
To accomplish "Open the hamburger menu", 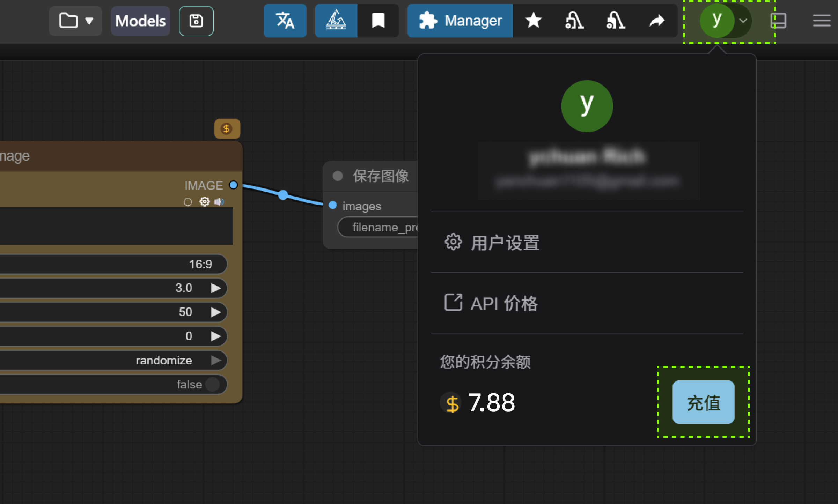I will 821,21.
